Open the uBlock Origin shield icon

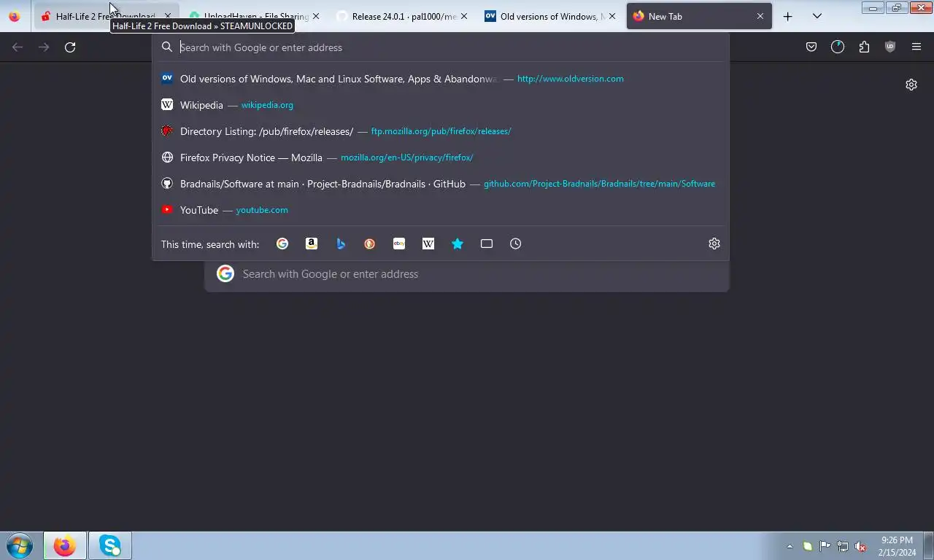point(890,47)
